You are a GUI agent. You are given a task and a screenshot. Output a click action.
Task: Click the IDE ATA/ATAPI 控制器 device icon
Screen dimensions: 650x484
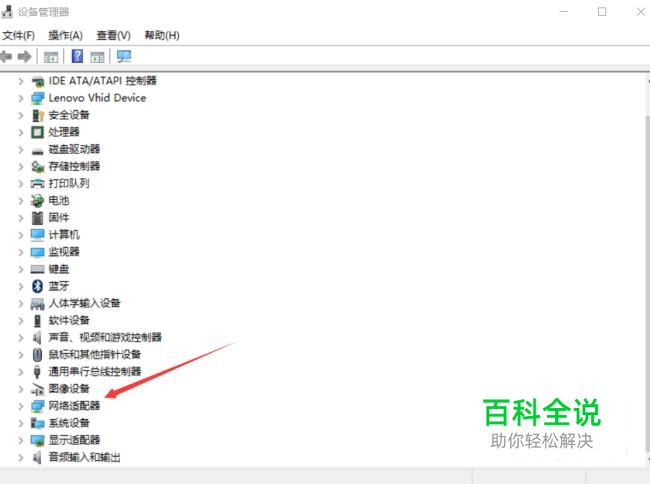pyautogui.click(x=38, y=81)
